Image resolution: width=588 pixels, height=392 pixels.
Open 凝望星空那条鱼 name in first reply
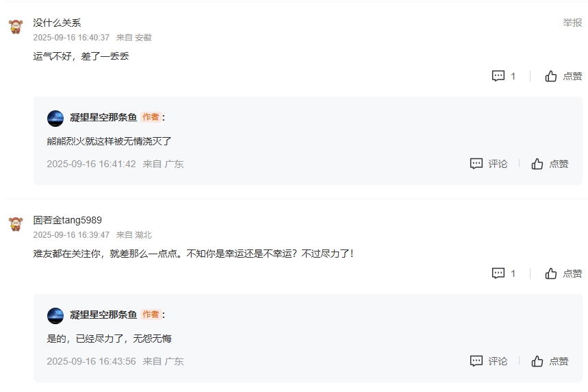coord(103,117)
